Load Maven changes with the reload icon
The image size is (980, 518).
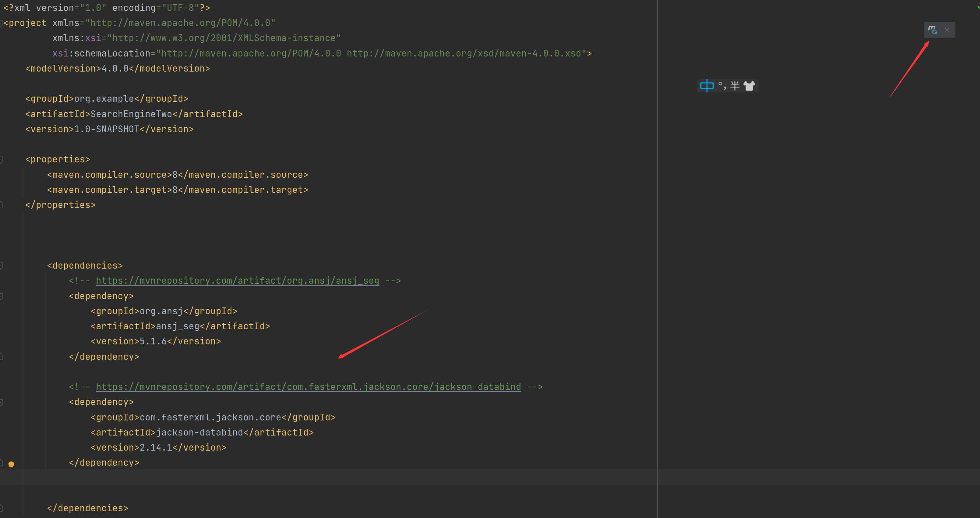pyautogui.click(x=933, y=29)
